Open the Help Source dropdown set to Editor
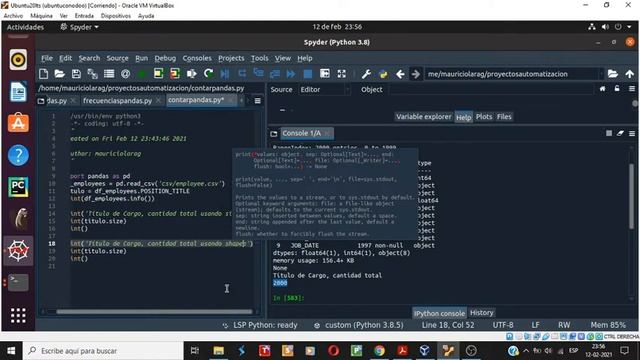 (x=324, y=89)
